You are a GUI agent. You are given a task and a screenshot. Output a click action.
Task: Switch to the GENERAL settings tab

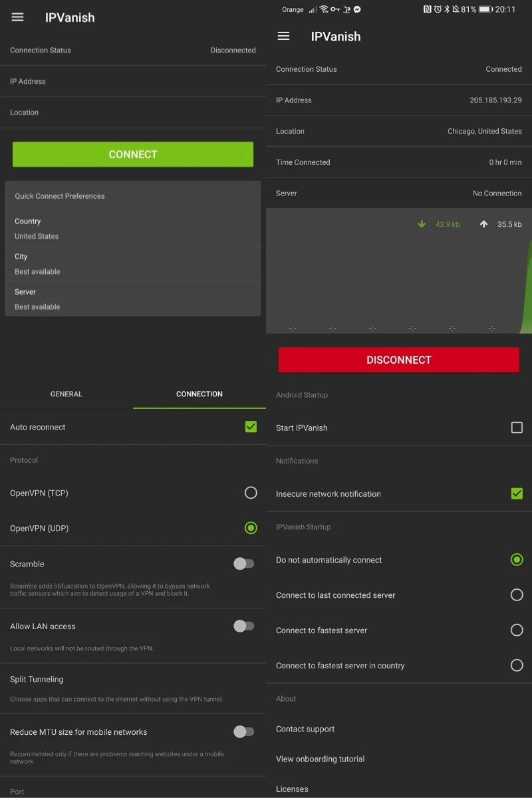point(66,394)
